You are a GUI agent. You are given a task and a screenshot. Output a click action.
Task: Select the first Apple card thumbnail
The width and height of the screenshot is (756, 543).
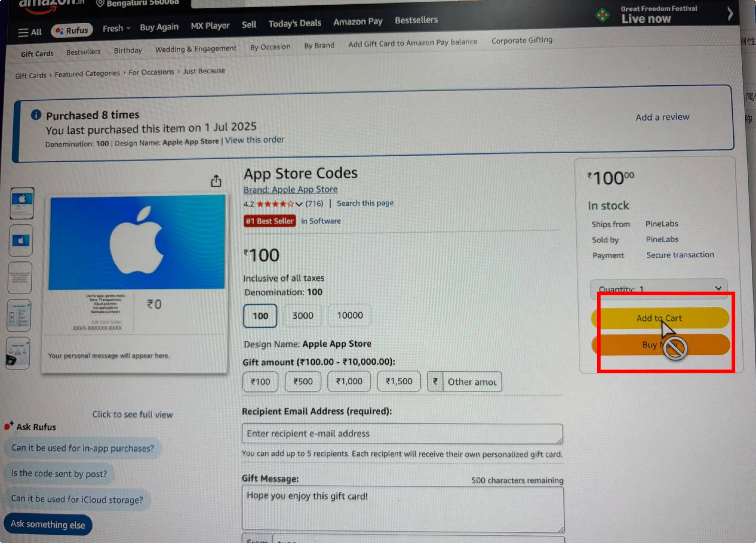pyautogui.click(x=22, y=203)
